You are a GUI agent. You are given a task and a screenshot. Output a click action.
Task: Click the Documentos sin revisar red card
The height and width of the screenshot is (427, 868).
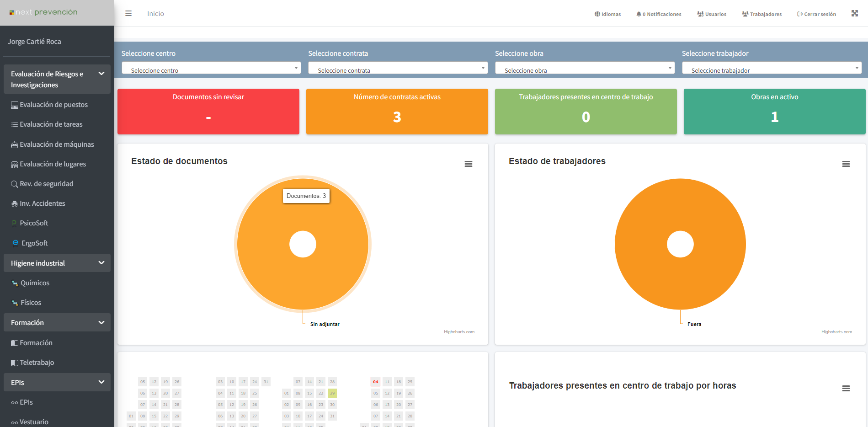[208, 112]
